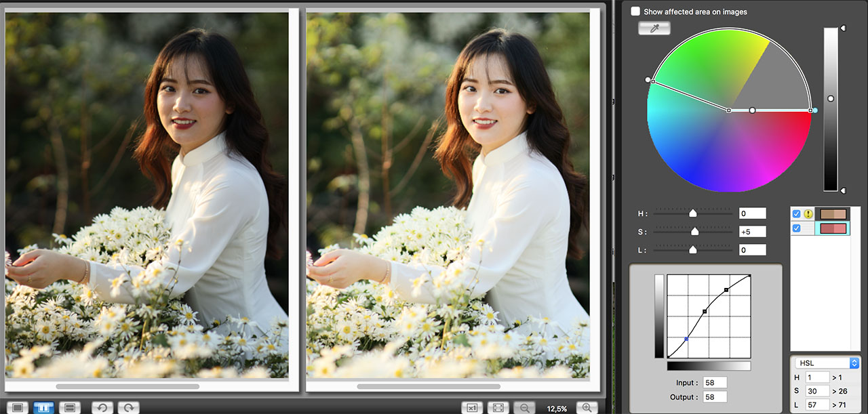Select the pink-red color swatch in the list
Screen dimensions: 868x414
pyautogui.click(x=833, y=228)
